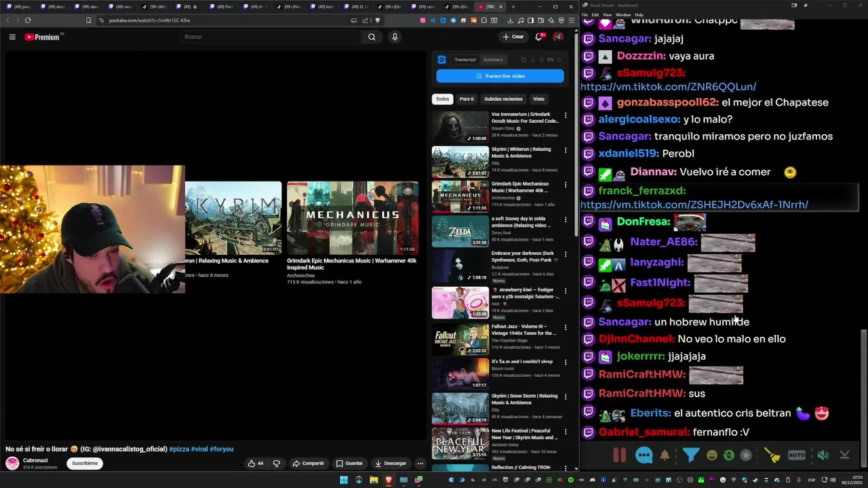Reload the page in browser toolbar
The image size is (868, 488).
(x=28, y=20)
